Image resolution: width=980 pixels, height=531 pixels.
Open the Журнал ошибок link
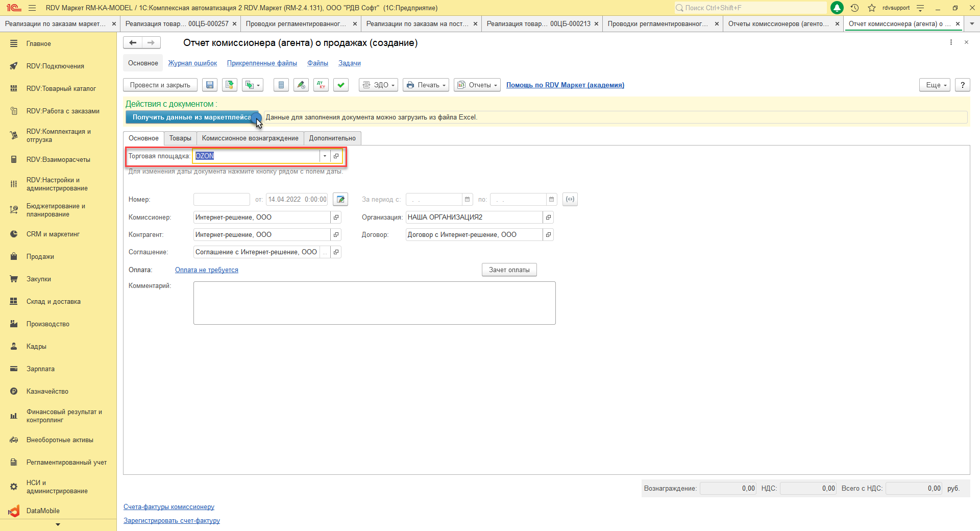click(192, 63)
